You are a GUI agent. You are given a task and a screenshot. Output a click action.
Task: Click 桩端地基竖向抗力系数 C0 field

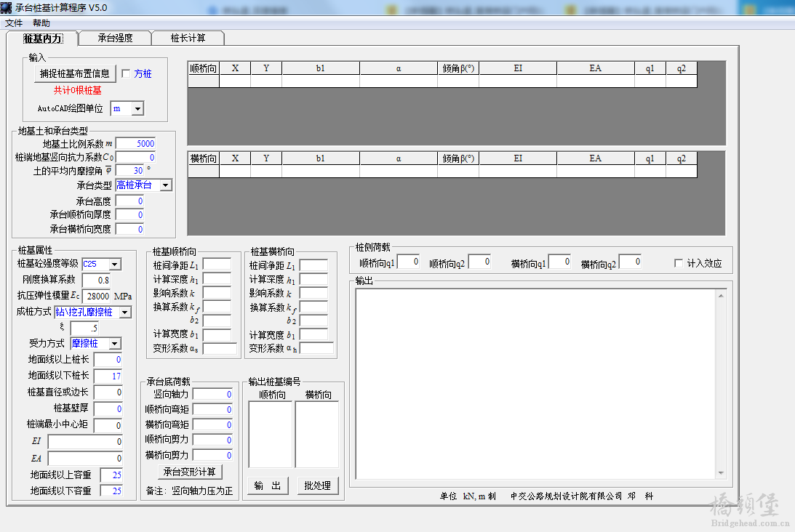135,158
